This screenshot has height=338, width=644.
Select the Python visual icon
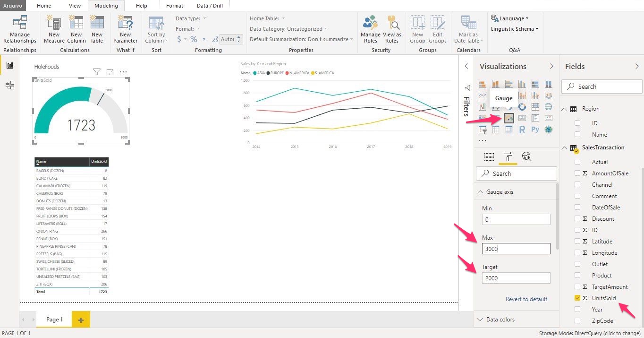[535, 130]
